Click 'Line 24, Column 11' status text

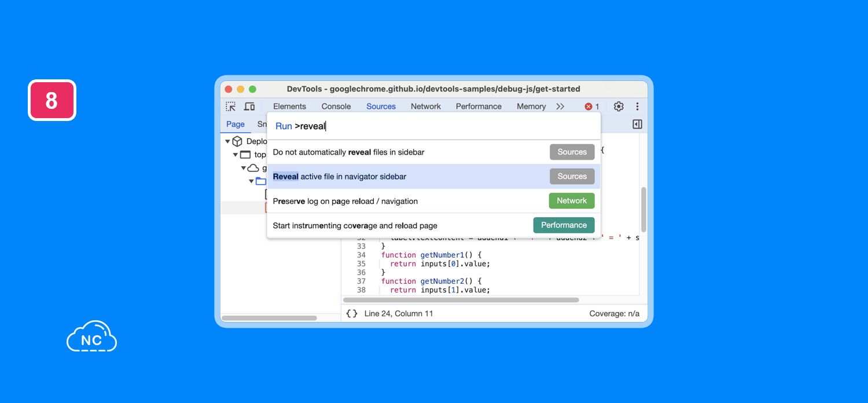click(399, 313)
